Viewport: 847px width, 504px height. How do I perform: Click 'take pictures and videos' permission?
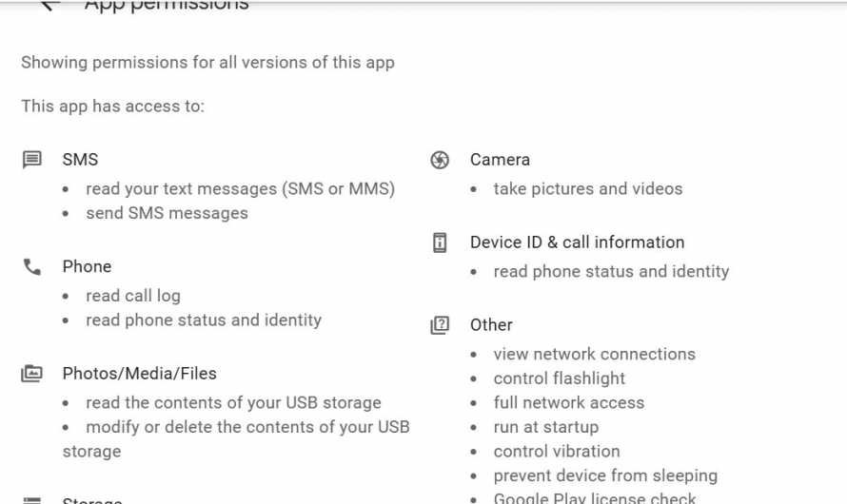588,189
